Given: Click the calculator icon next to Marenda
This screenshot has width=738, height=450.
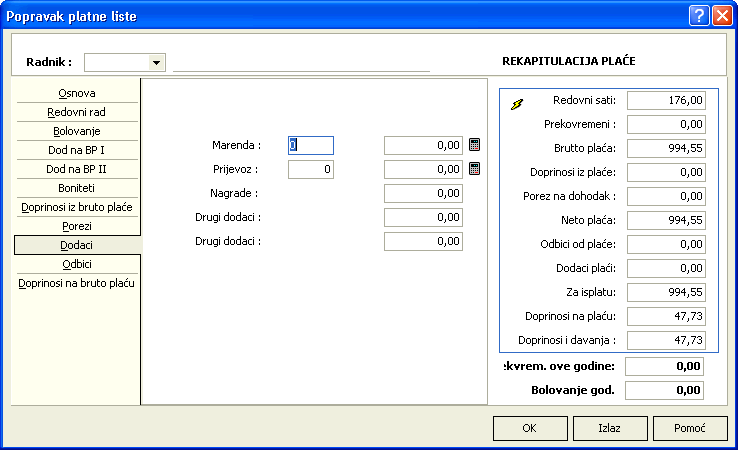Looking at the screenshot, I should click(475, 145).
